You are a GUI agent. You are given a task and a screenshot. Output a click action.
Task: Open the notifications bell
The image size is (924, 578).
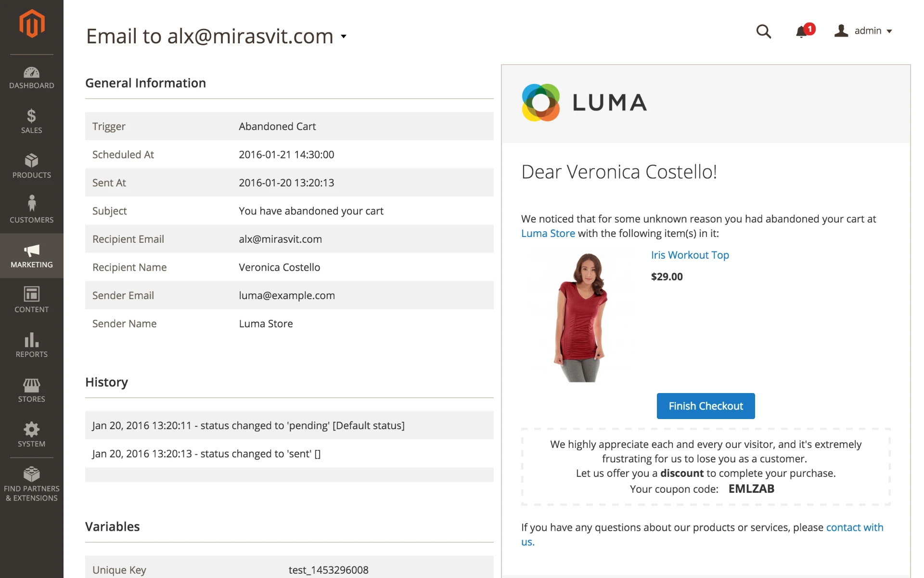coord(802,31)
